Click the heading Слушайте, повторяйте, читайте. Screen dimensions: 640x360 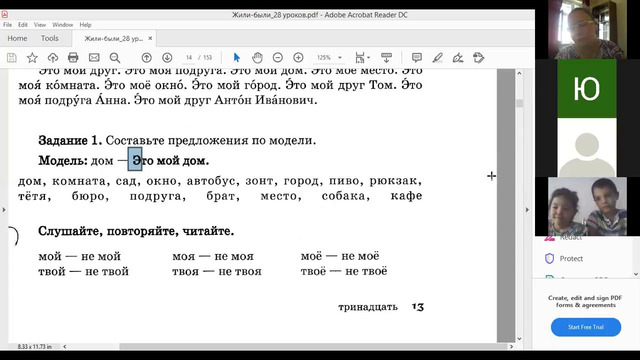tap(136, 231)
